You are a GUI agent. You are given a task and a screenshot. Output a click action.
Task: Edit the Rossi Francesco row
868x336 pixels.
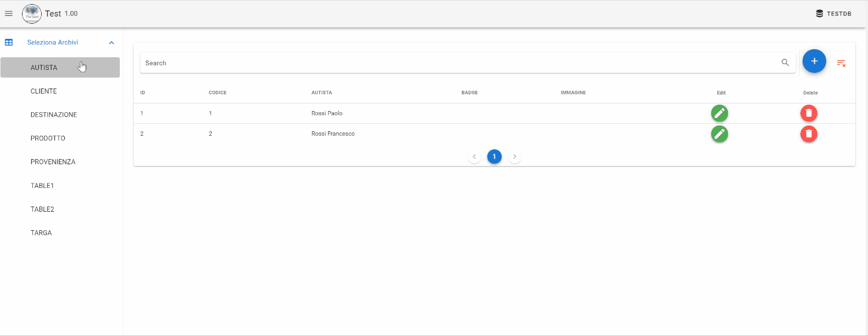[719, 134]
